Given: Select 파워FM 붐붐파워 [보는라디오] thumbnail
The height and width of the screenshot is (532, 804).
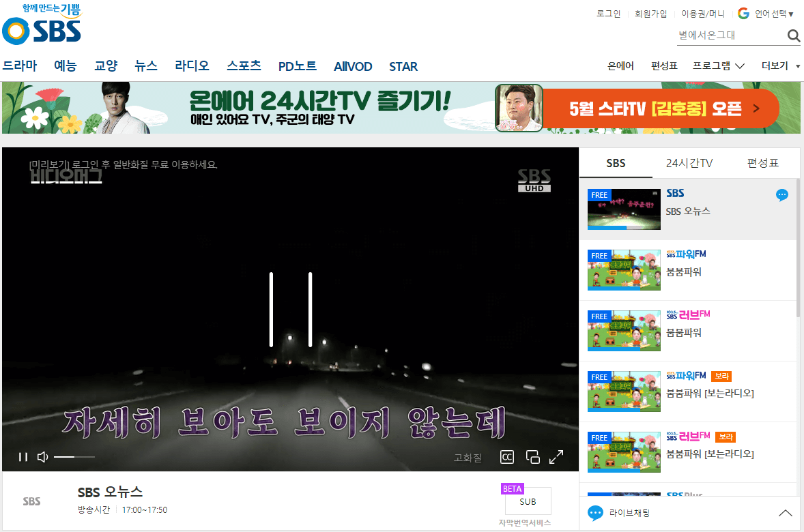Looking at the screenshot, I should [624, 391].
